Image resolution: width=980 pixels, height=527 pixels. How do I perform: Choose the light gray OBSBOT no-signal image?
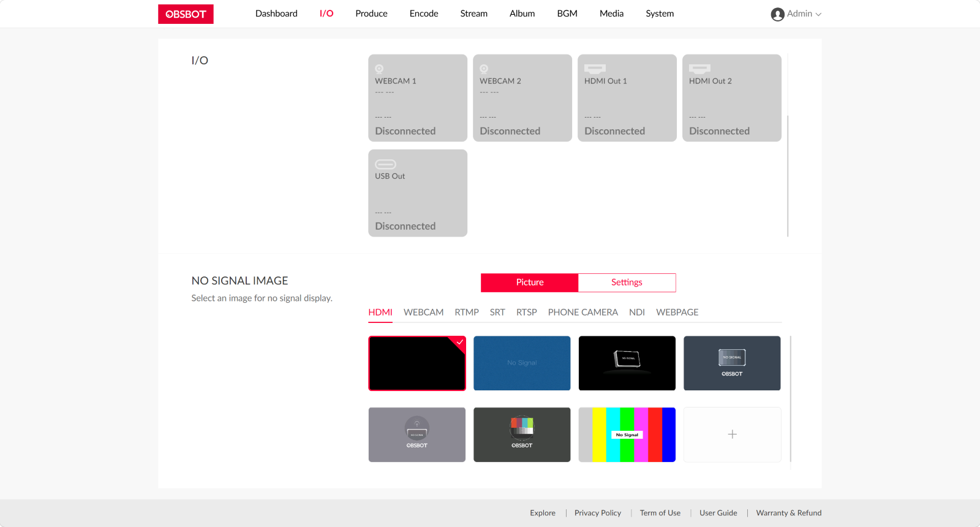(417, 434)
